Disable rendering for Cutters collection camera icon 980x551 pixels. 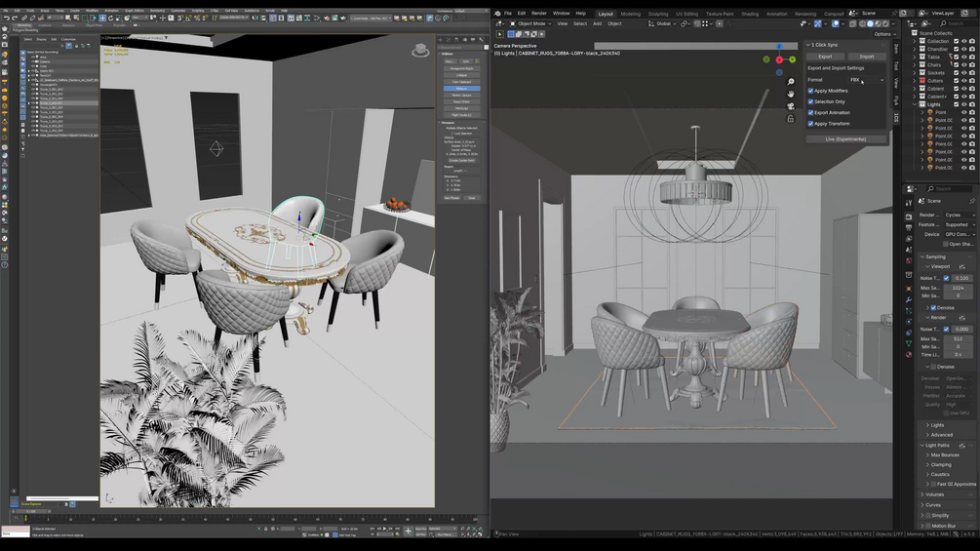click(x=972, y=81)
